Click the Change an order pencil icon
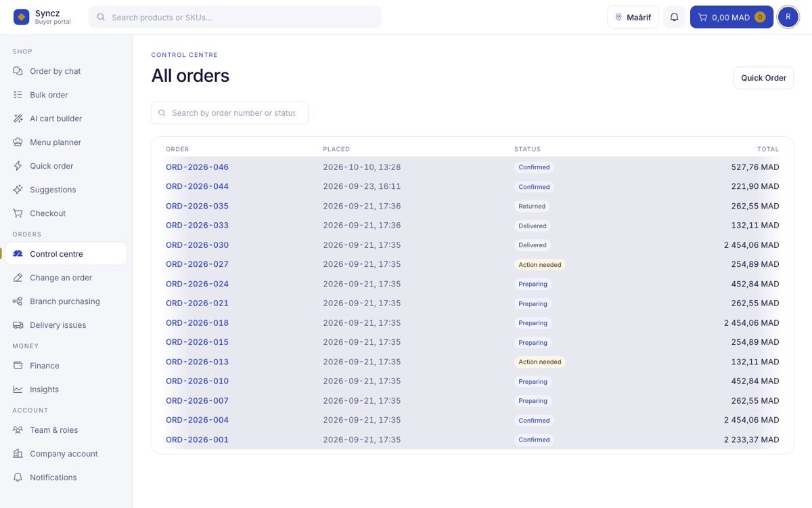812x508 pixels. (x=18, y=278)
